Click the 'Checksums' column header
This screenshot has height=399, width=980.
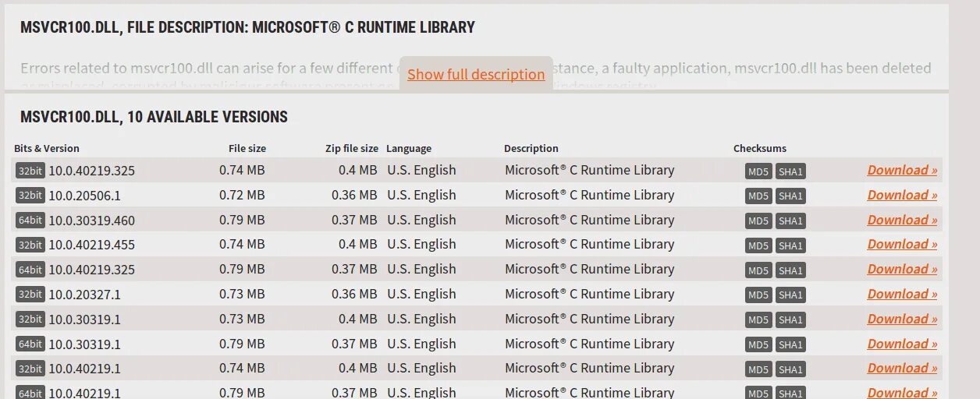(x=760, y=148)
